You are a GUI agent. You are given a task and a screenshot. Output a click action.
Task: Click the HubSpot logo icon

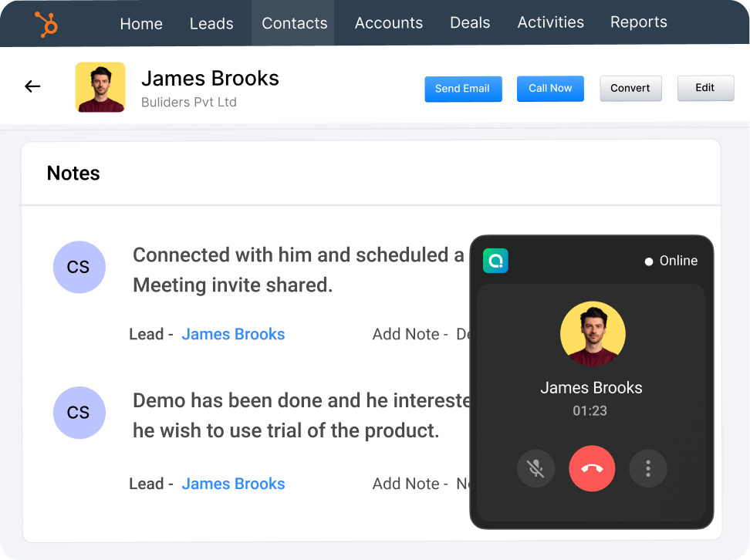click(47, 24)
